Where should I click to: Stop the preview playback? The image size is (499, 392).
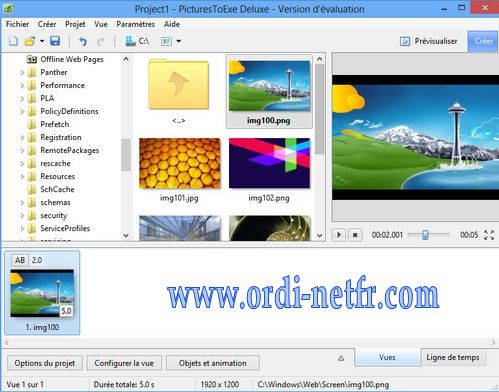pos(355,235)
